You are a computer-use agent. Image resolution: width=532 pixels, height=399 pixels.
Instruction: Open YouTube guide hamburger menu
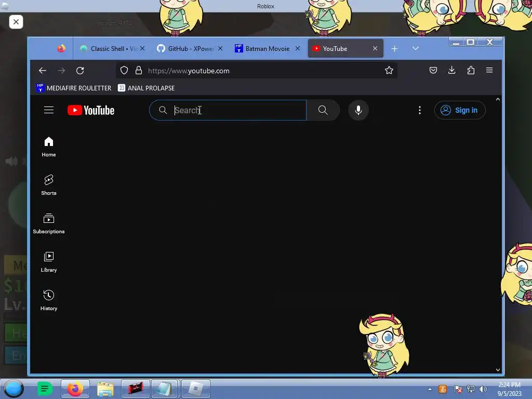pyautogui.click(x=49, y=110)
